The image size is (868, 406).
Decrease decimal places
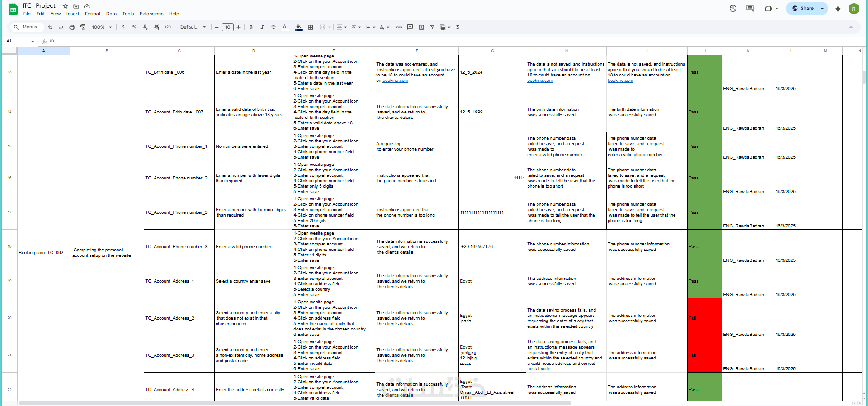[x=145, y=28]
